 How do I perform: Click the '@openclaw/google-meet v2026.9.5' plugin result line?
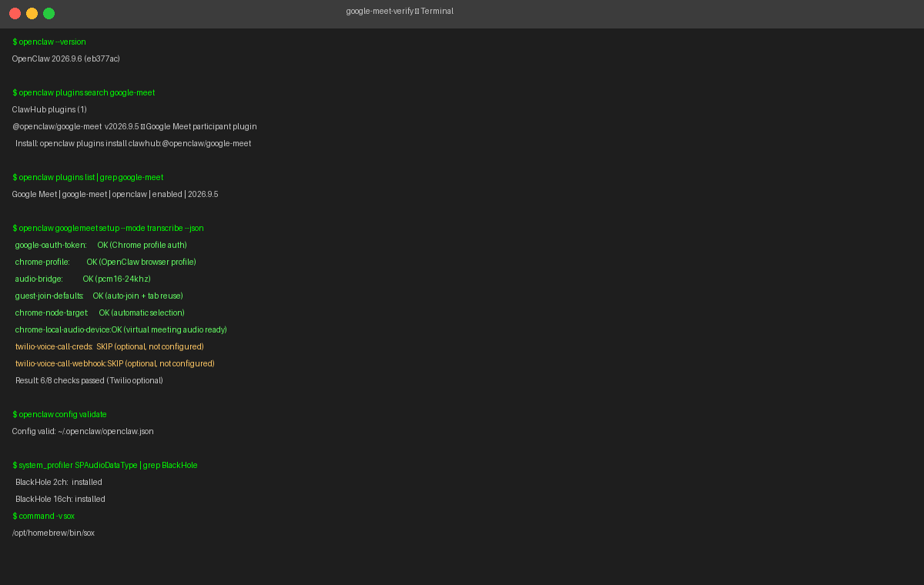(135, 126)
